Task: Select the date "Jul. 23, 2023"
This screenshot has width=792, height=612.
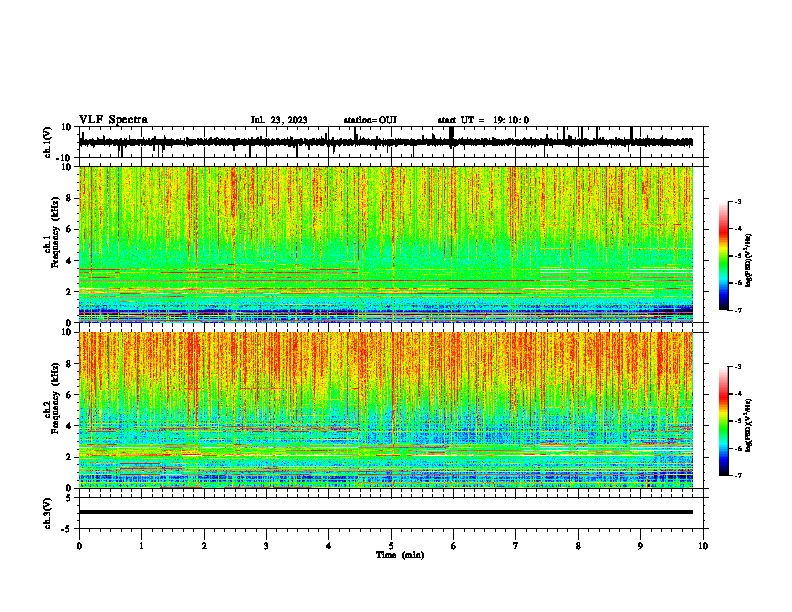Action: (279, 120)
